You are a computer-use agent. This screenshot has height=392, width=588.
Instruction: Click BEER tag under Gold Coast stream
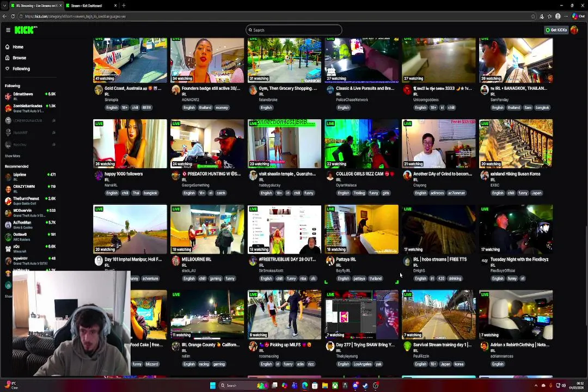146,108
